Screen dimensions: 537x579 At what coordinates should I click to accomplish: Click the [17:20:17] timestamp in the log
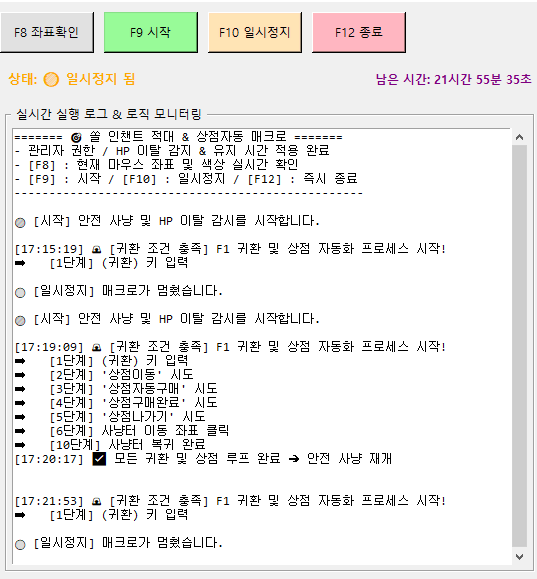point(49,459)
